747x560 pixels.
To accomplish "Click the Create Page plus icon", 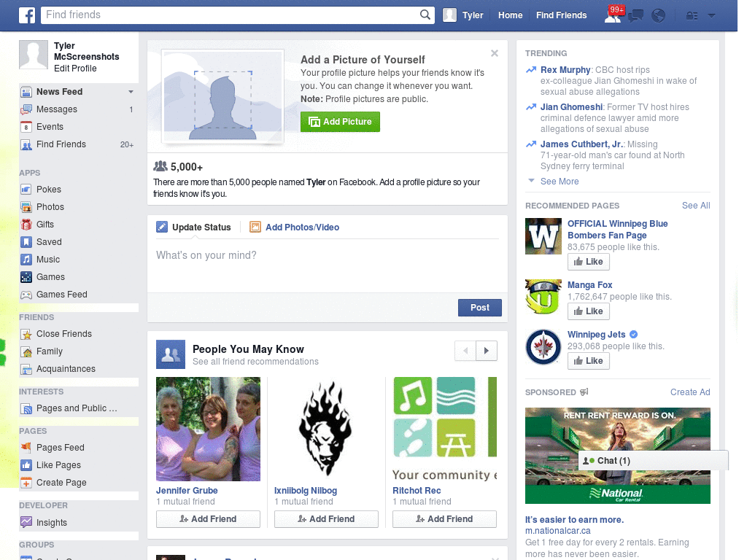I will coord(26,483).
